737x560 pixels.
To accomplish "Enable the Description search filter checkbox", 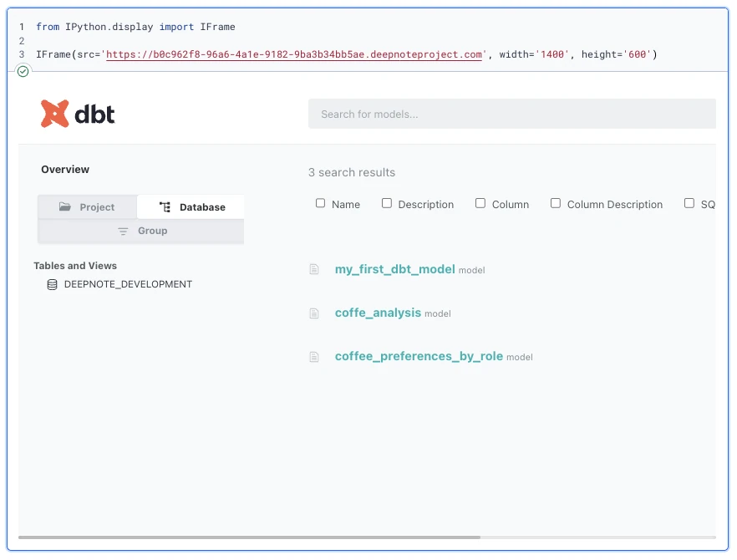I will point(387,203).
